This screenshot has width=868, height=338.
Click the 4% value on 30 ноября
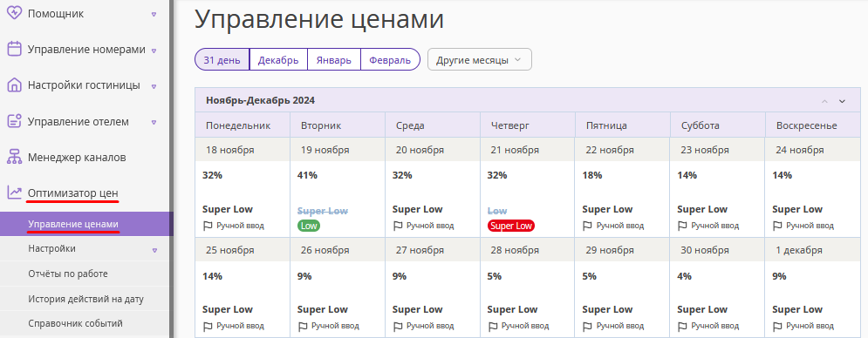[x=685, y=276]
